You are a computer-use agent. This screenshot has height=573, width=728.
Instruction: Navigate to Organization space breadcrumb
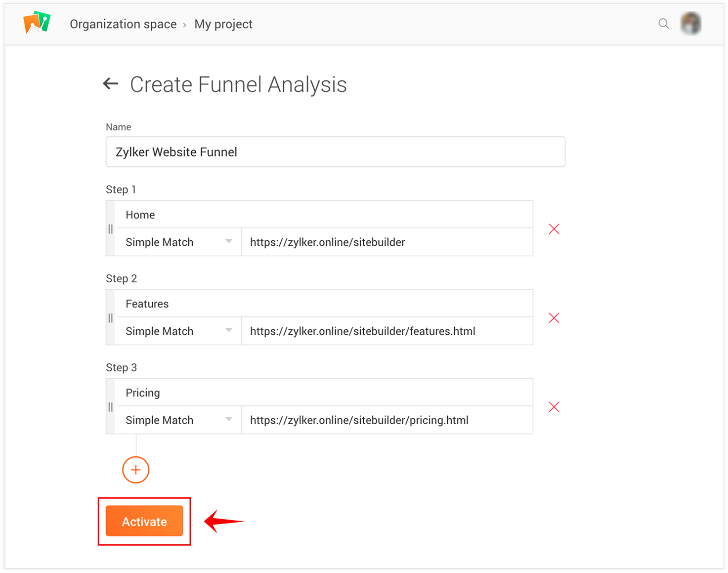click(x=123, y=24)
